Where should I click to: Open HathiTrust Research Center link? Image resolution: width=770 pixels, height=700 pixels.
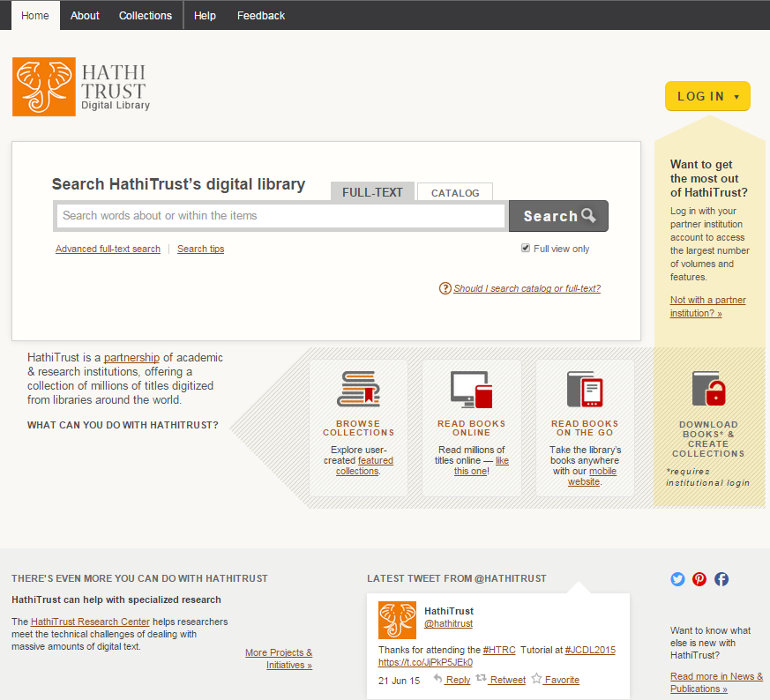click(90, 622)
